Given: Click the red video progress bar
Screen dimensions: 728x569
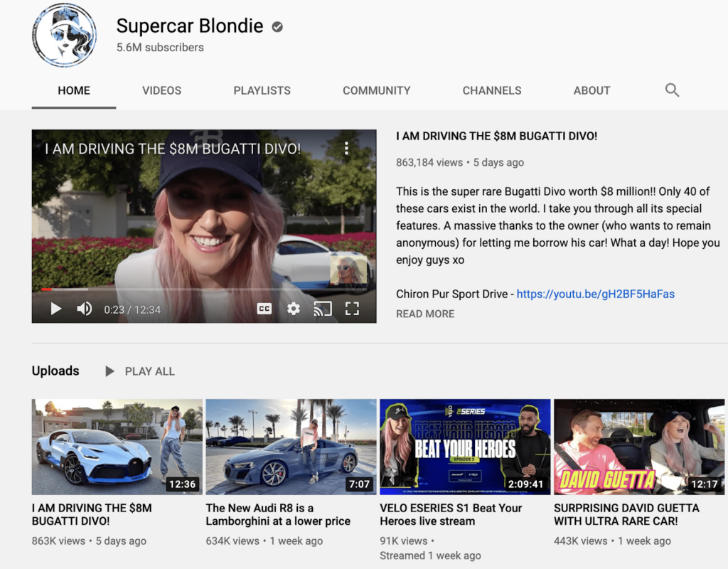Looking at the screenshot, I should pyautogui.click(x=46, y=290).
